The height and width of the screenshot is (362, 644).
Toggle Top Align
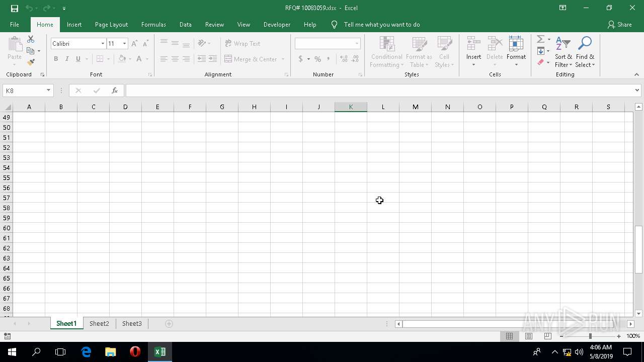164,43
